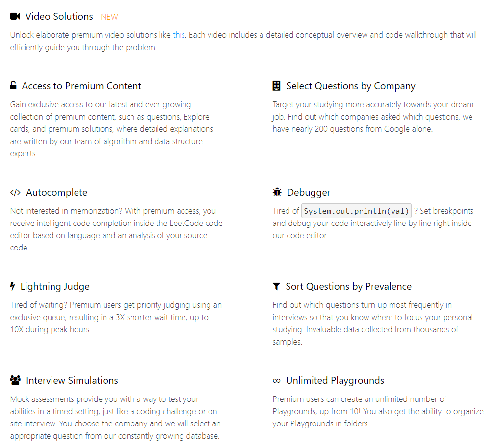Viewport: 497px width, 448px height.
Task: Select the Select Questions by Company heading
Action: (351, 86)
